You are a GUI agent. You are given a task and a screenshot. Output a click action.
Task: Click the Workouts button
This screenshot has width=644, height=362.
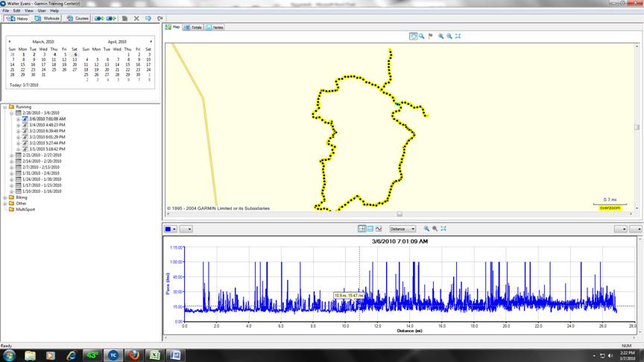pyautogui.click(x=48, y=18)
